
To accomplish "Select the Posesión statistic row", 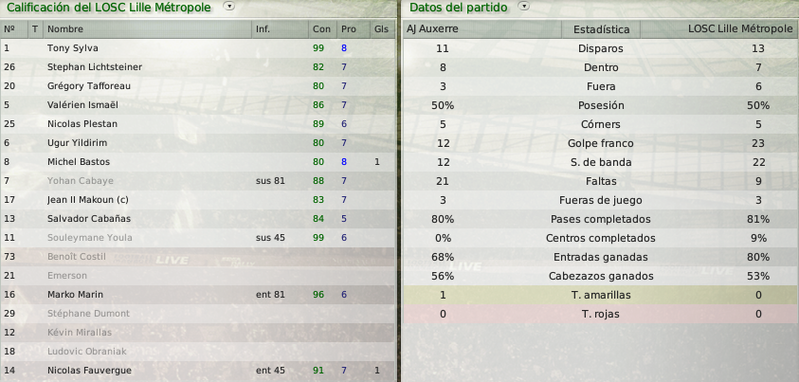I will [x=601, y=105].
